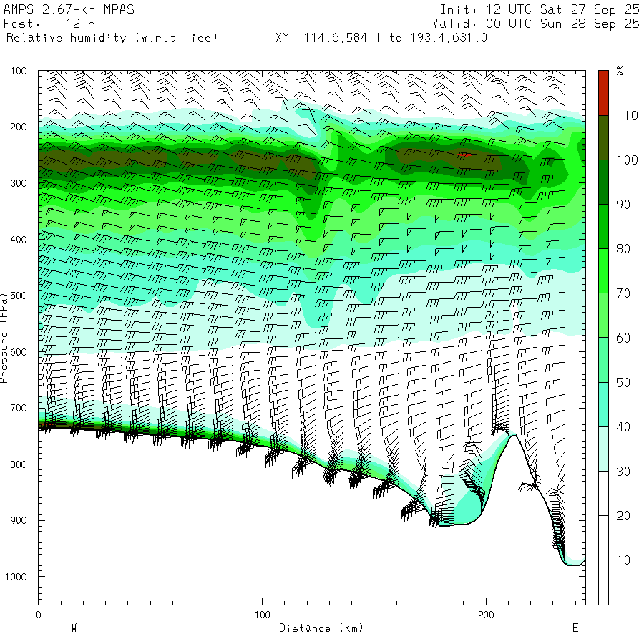Click the '30' colorbar tick label
The width and height of the screenshot is (644, 644).
point(623,471)
